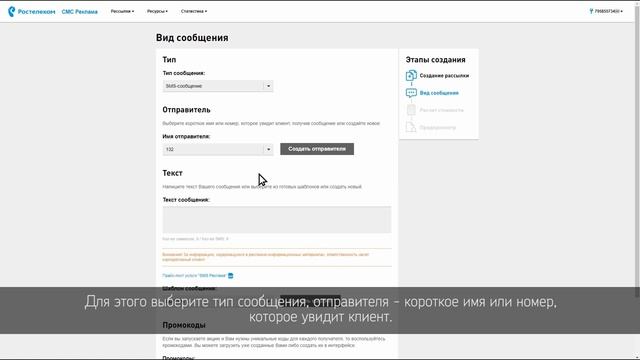Click the greyed preview step icon
Image resolution: width=640 pixels, height=360 pixels.
point(411,127)
